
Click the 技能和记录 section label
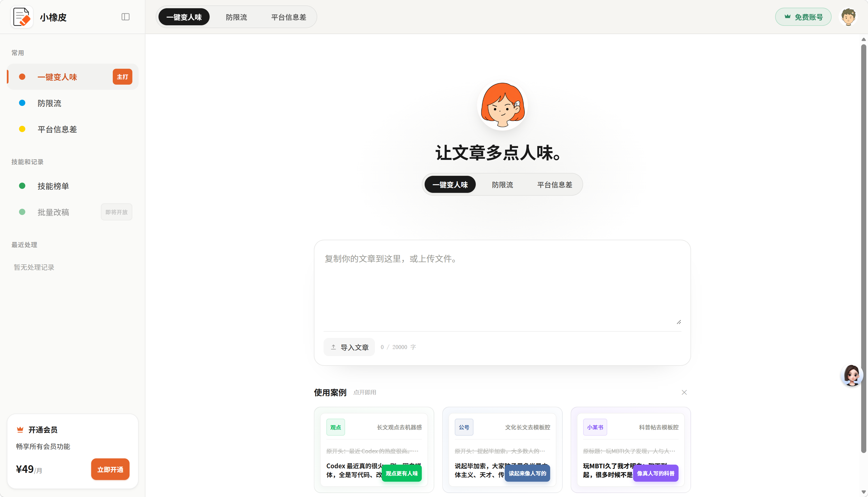27,162
